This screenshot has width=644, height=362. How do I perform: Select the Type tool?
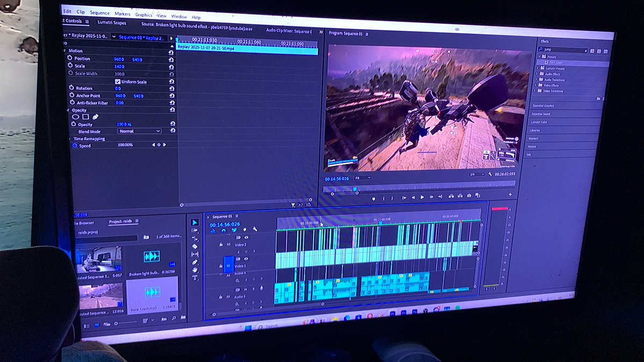195,278
